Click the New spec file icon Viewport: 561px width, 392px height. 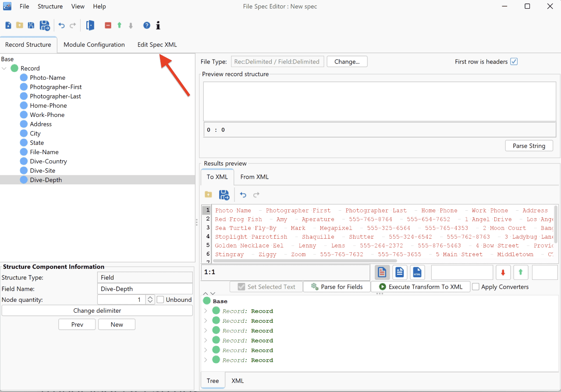pos(8,25)
